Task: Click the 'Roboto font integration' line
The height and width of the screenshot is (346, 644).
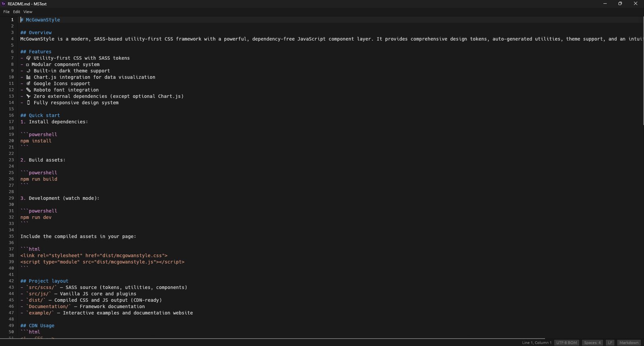Action: 60,90
